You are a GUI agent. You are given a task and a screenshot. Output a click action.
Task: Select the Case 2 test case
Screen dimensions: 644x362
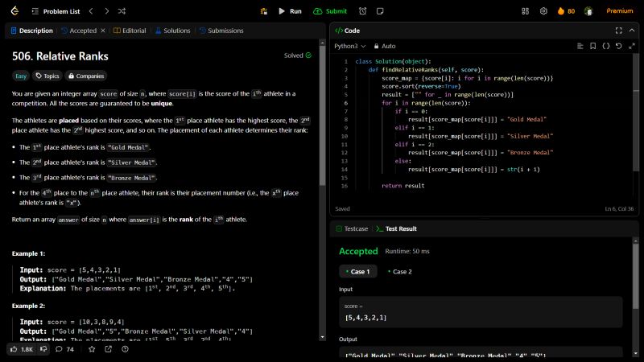click(402, 272)
